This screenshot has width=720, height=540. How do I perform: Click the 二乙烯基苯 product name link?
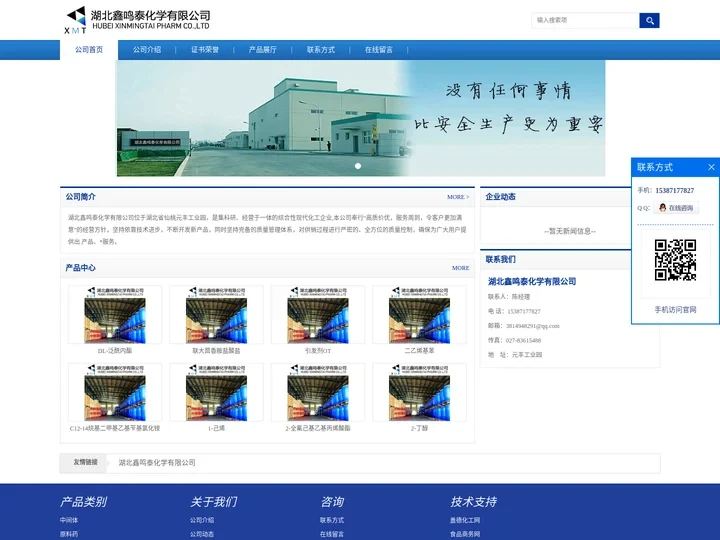coord(419,351)
